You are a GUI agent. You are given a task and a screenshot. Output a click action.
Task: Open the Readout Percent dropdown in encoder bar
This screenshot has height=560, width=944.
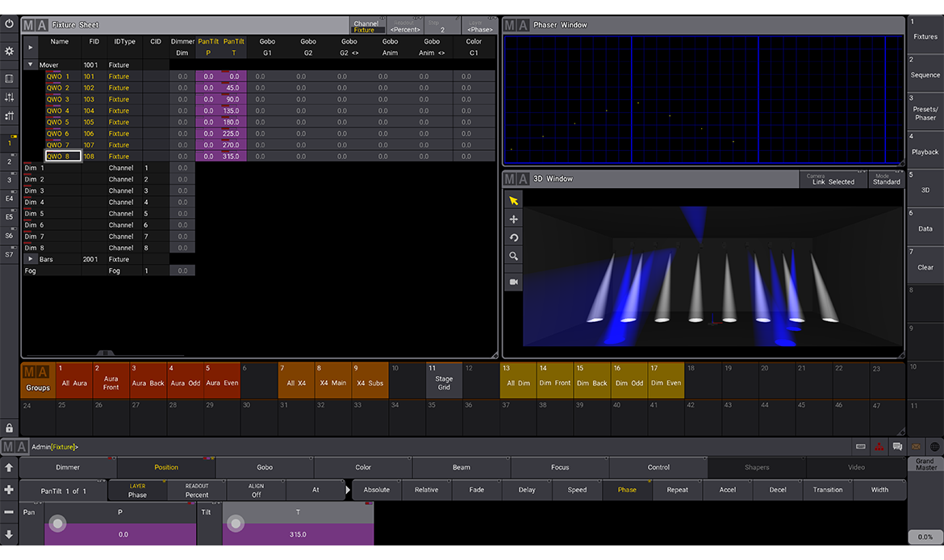(x=197, y=490)
